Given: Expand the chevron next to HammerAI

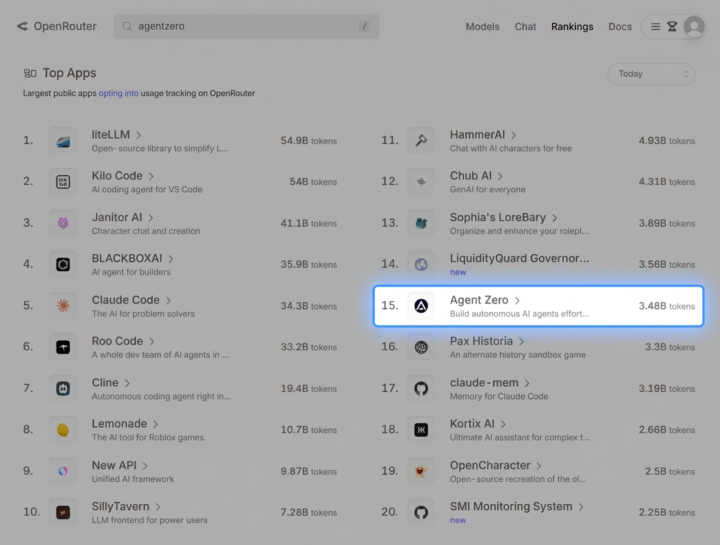Looking at the screenshot, I should tap(513, 135).
